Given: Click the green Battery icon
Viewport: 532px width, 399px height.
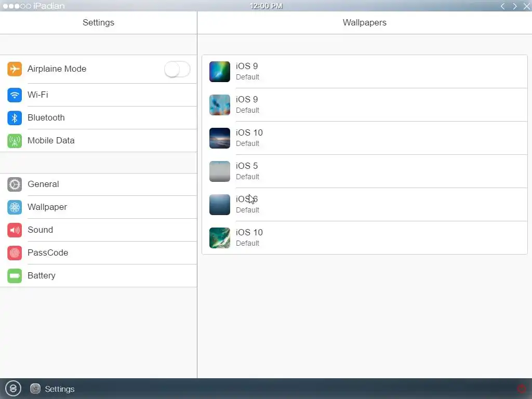Looking at the screenshot, I should [15, 276].
